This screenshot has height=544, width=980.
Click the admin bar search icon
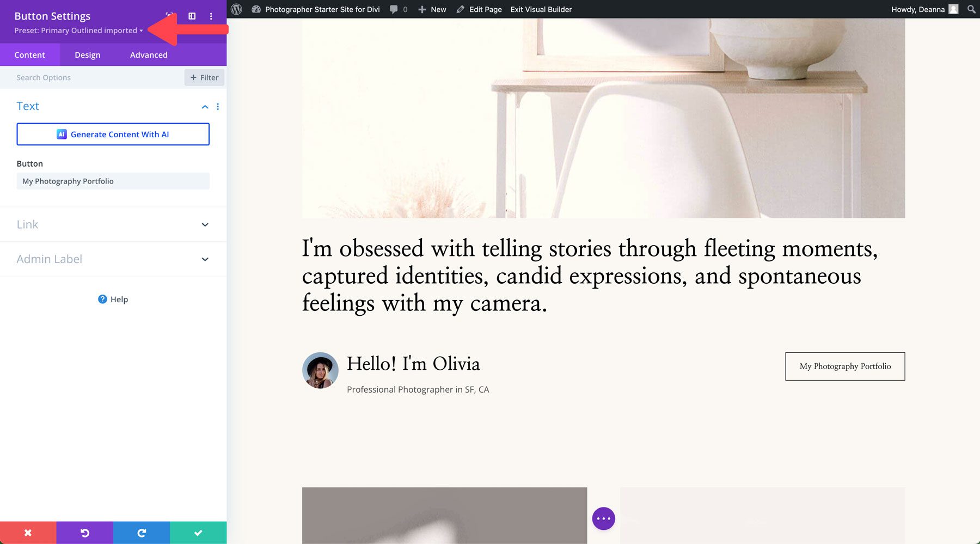[971, 9]
